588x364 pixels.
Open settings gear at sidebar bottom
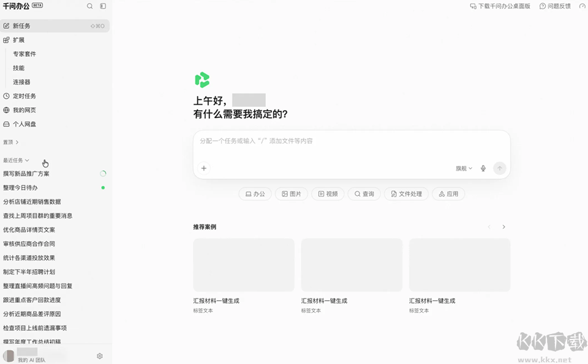[100, 356]
